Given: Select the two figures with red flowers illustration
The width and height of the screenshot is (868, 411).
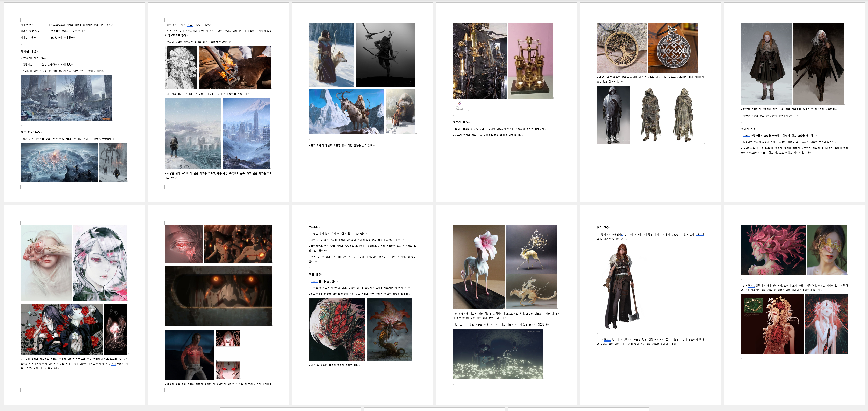Looking at the screenshot, I should pos(62,329).
